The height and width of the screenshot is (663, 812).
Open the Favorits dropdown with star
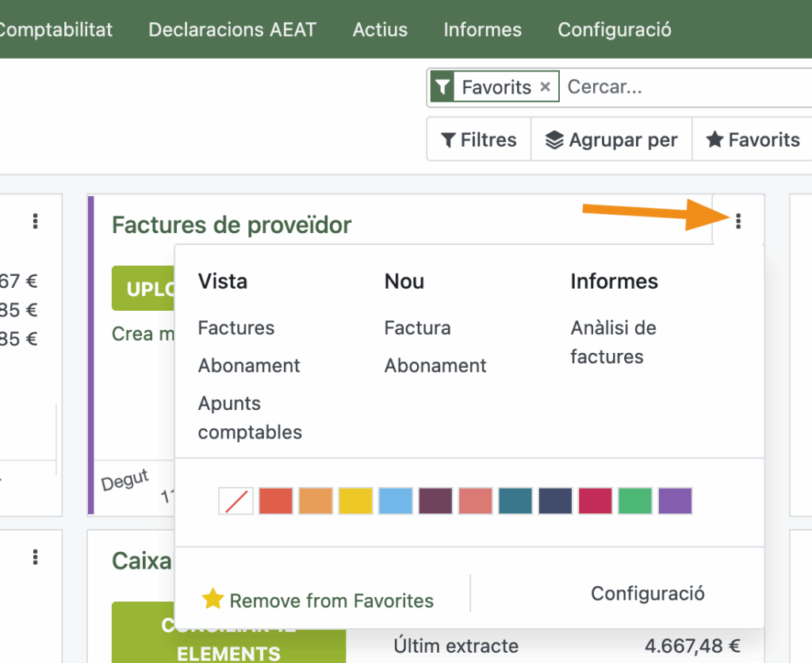coord(753,140)
